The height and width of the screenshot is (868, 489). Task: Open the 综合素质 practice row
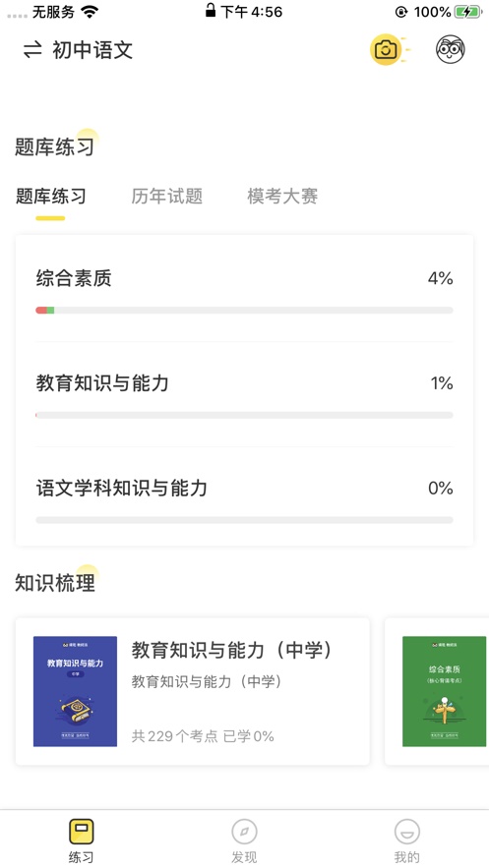[244, 290]
